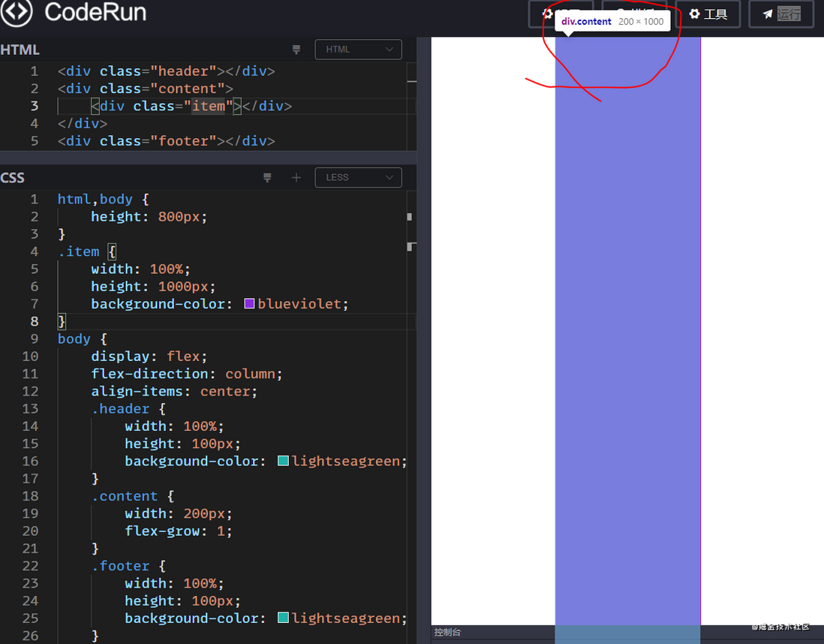
Task: Click the HTML editor overview ruler
Action: coord(411,106)
